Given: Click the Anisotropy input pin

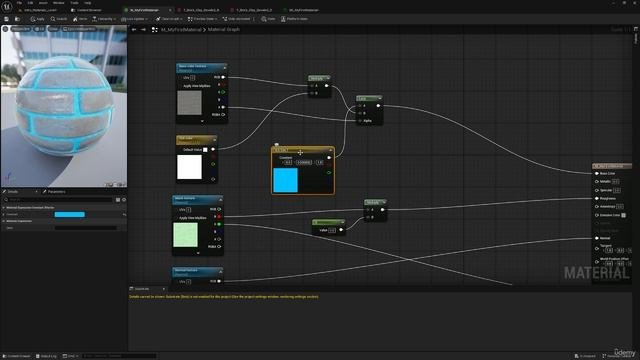Looking at the screenshot, I should [597, 207].
